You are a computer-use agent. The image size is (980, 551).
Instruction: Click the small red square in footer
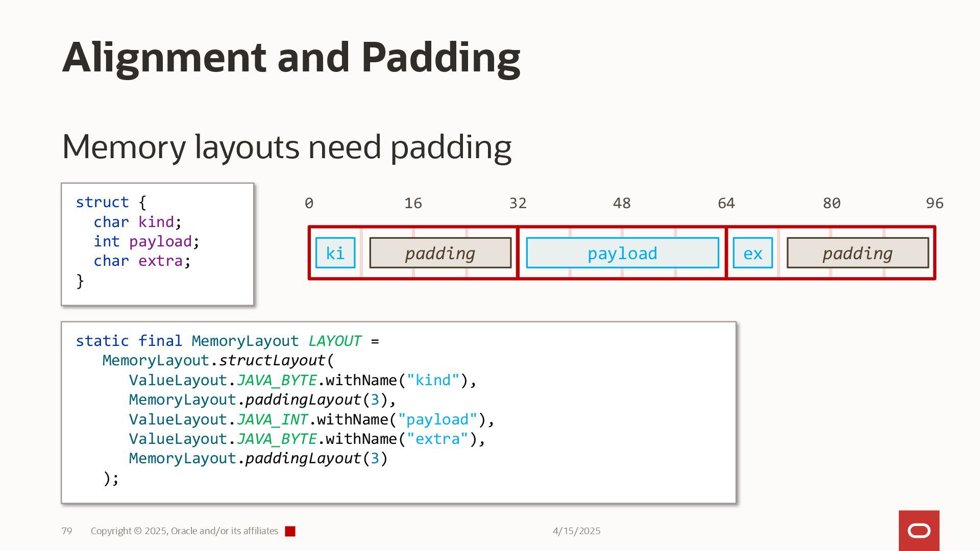tap(290, 531)
